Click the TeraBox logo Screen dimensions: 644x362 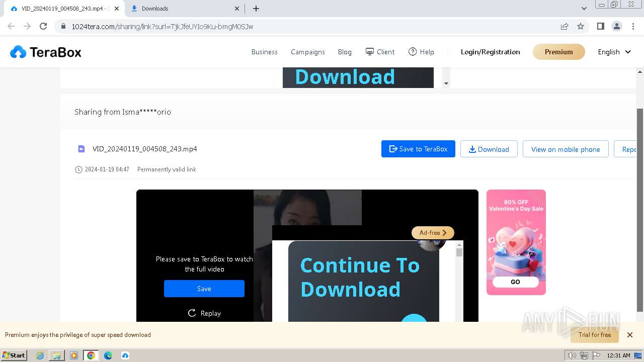click(x=45, y=52)
